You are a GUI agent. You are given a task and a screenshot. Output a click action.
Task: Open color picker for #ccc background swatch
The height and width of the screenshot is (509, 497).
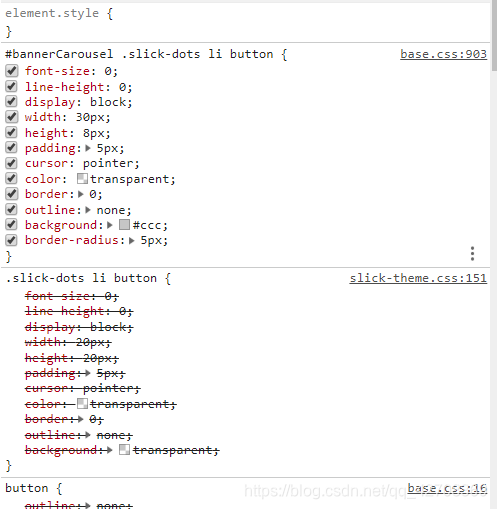coord(124,225)
